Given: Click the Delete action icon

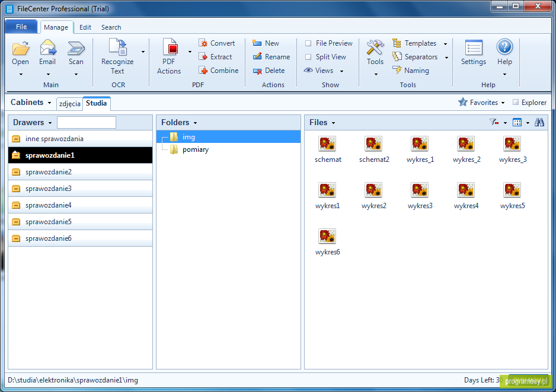Looking at the screenshot, I should pos(257,71).
